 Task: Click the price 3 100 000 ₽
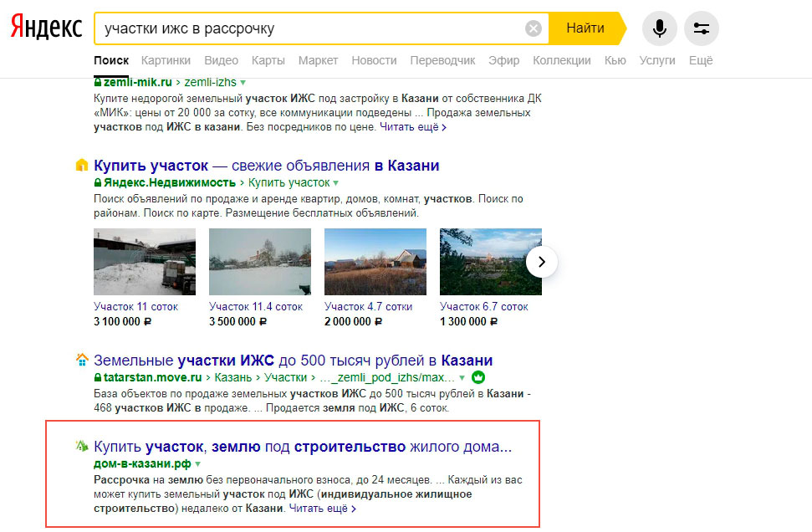[x=122, y=322]
